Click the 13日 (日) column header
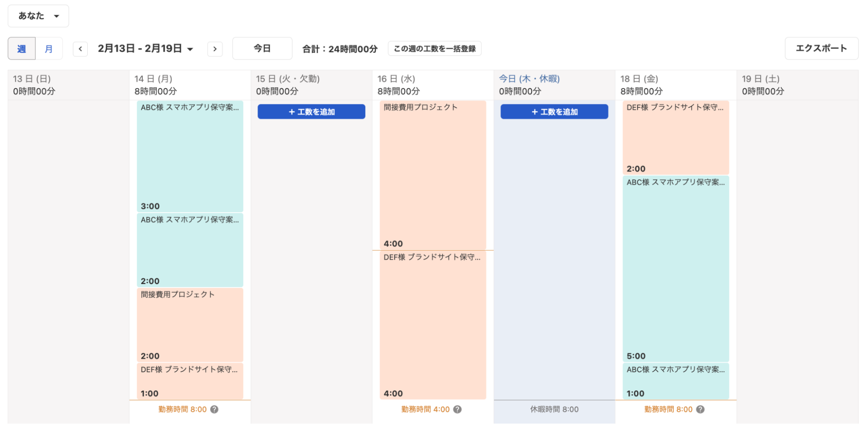 point(68,85)
